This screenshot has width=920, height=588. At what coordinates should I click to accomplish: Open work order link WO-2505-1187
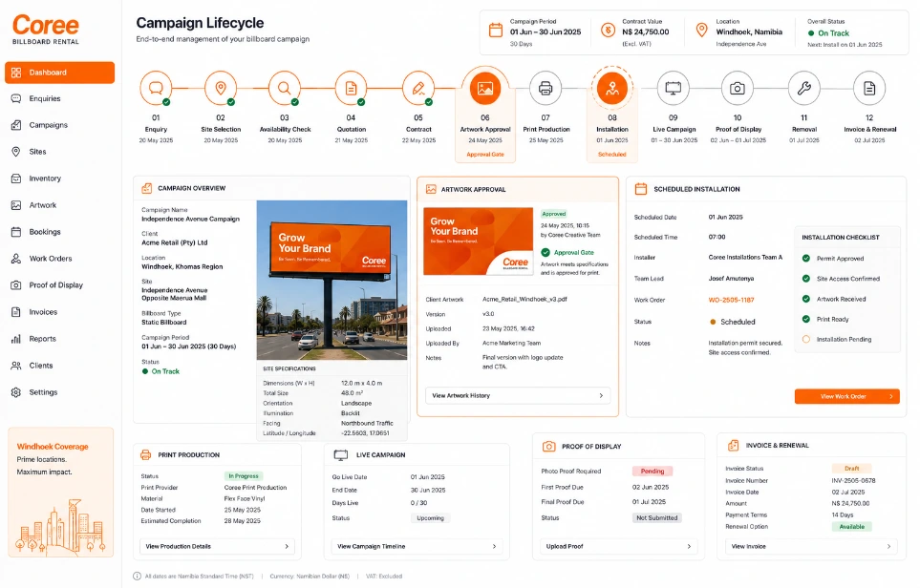[x=731, y=300]
